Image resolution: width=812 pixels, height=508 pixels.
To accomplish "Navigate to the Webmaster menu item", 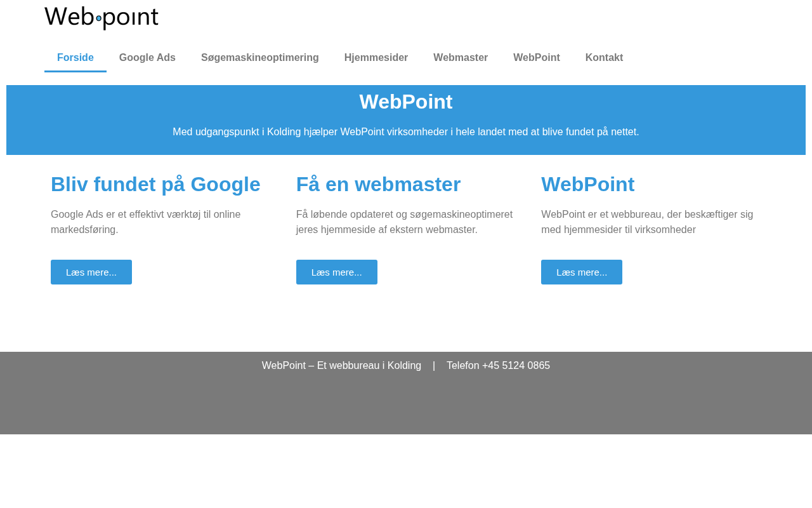I will pyautogui.click(x=461, y=58).
